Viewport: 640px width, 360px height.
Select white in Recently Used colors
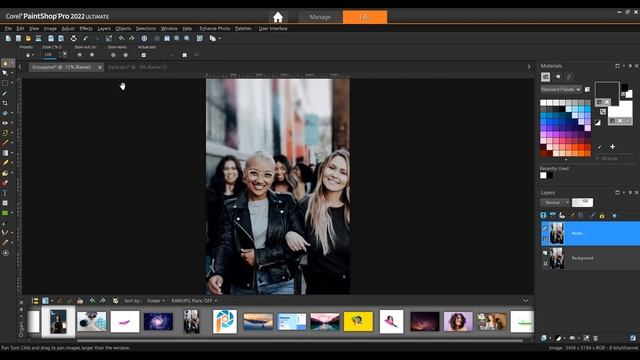543,176
